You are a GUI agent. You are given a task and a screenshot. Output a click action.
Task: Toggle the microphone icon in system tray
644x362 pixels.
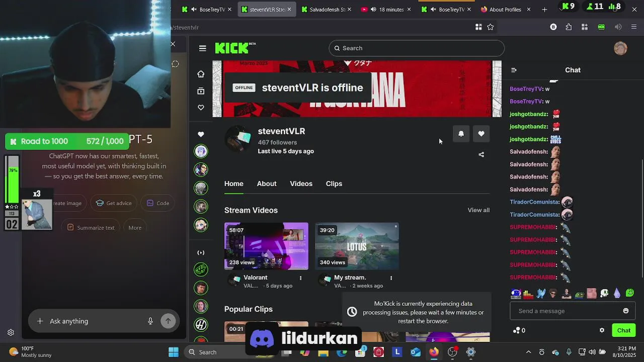[x=569, y=352]
